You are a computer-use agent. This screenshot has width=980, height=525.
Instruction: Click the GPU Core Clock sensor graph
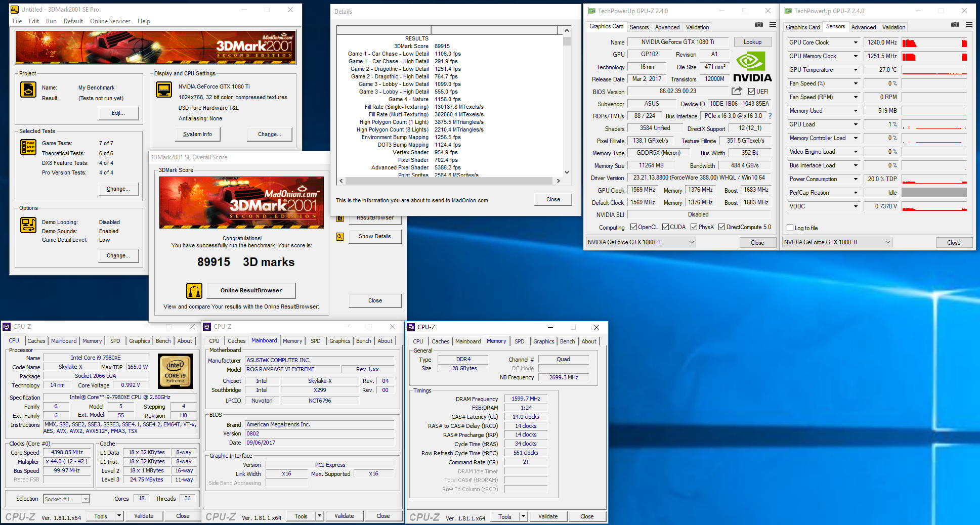[x=934, y=42]
